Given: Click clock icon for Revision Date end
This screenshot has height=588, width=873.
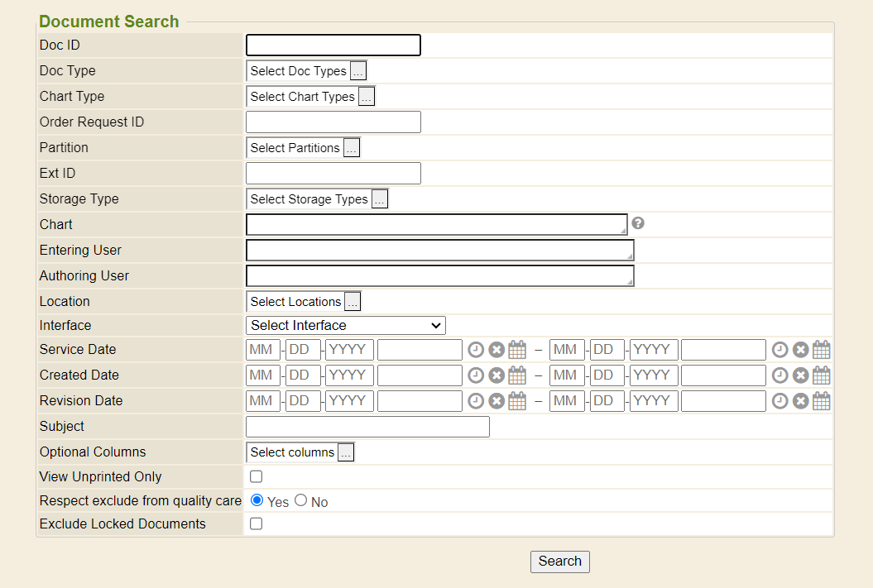Looking at the screenshot, I should (780, 401).
